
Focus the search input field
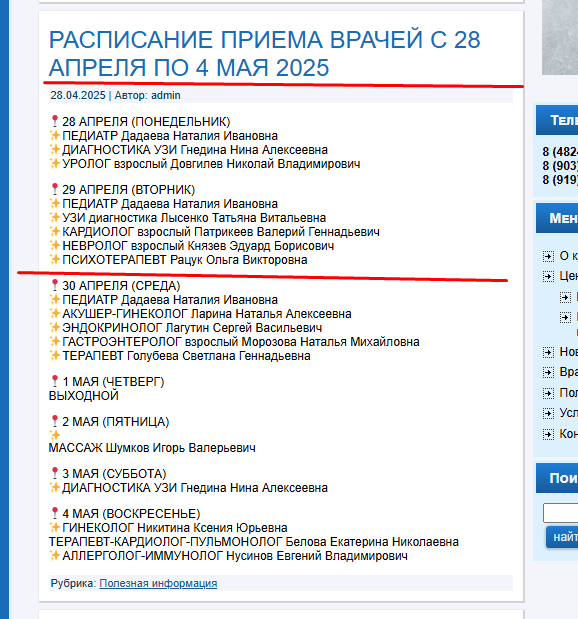(x=561, y=513)
